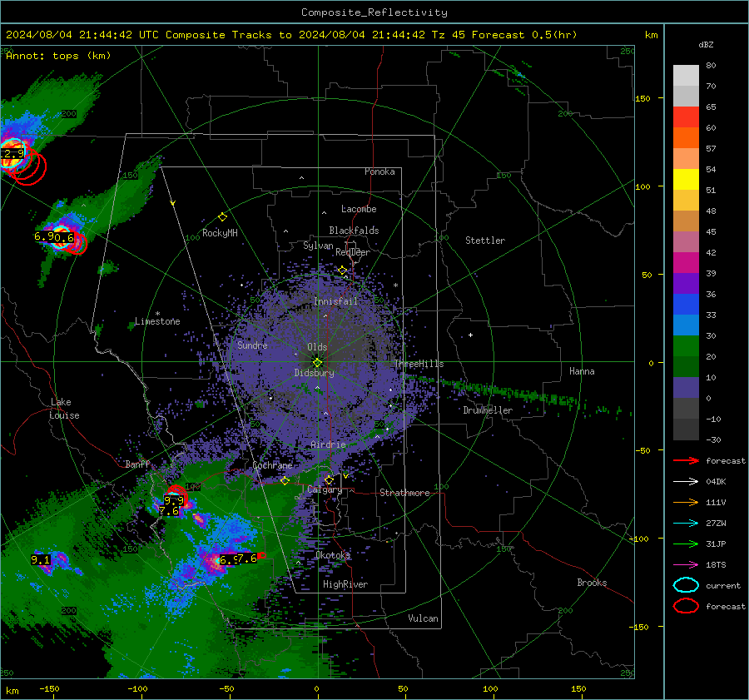Click the Composite_Reflectivity title
Image resolution: width=749 pixels, height=700 pixels.
[x=374, y=12]
